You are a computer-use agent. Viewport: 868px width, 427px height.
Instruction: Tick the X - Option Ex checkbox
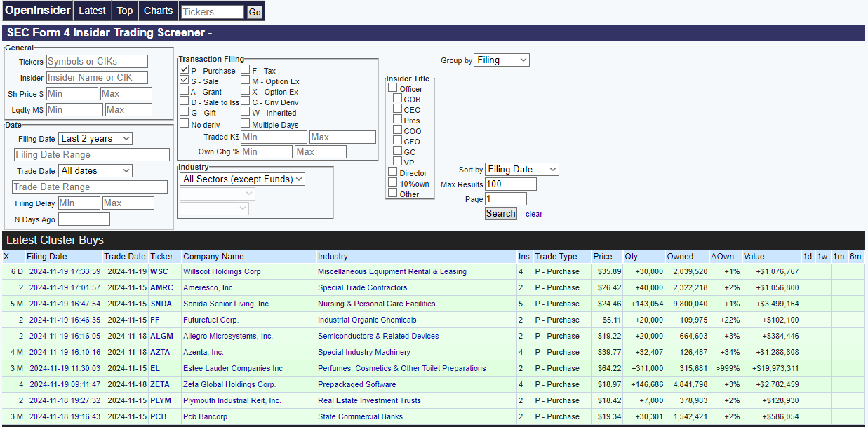[x=246, y=91]
